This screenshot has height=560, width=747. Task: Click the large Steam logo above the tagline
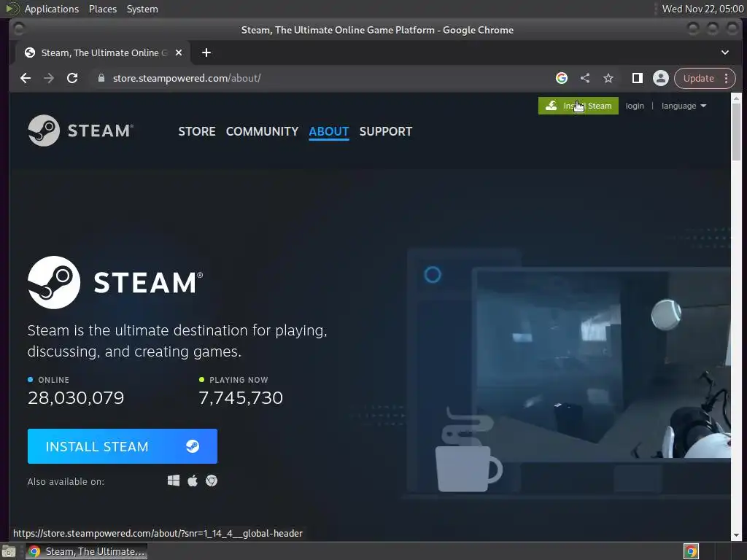115,282
